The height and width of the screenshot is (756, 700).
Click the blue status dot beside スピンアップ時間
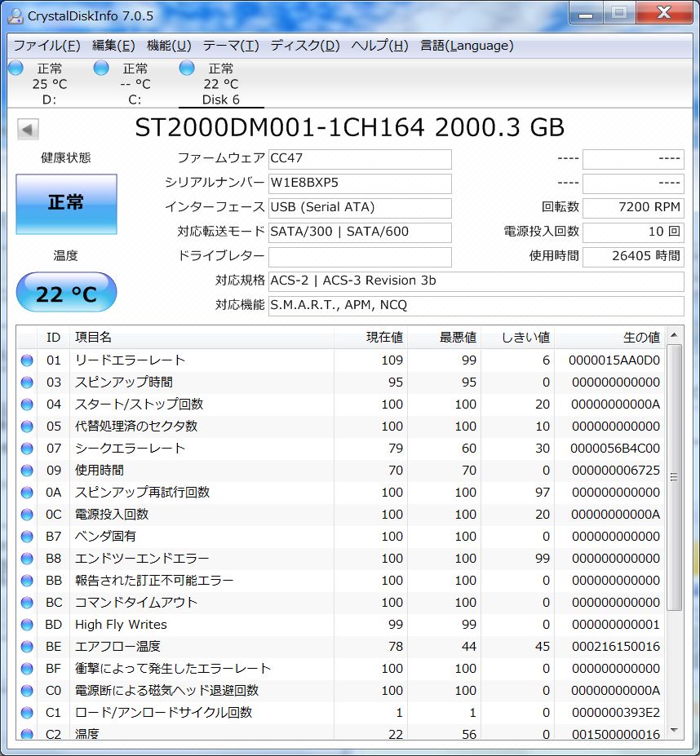[x=26, y=381]
